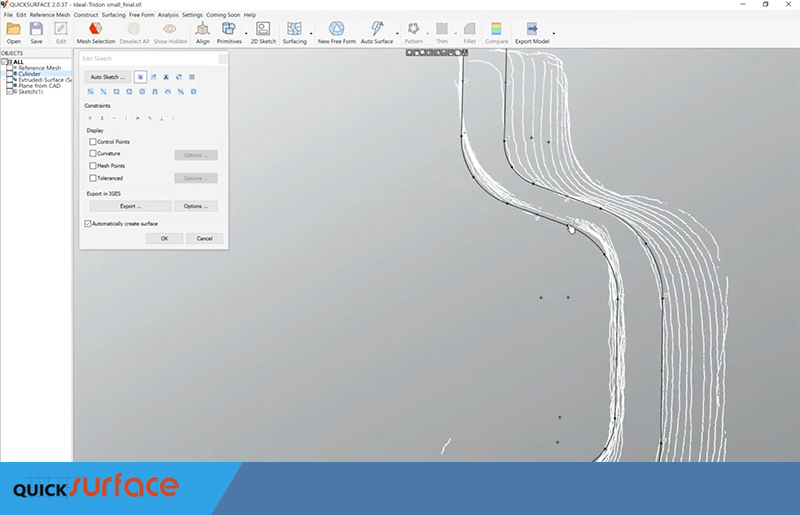The width and height of the screenshot is (800, 515).
Task: Open the Analysis menu
Action: [168, 15]
